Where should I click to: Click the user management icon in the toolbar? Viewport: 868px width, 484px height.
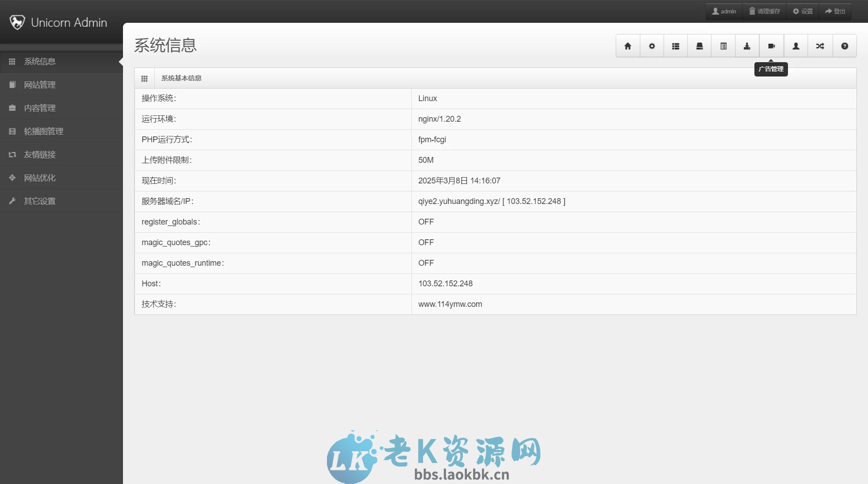(x=796, y=46)
